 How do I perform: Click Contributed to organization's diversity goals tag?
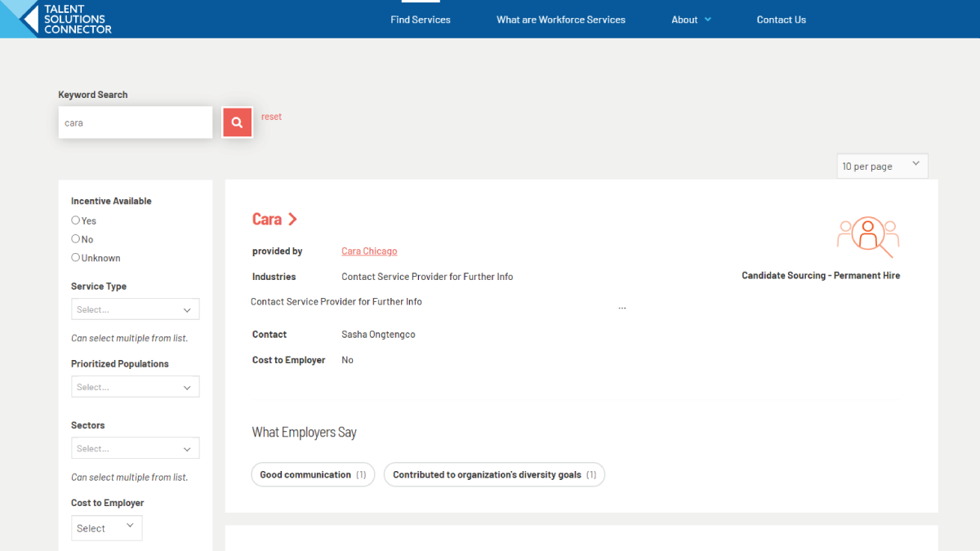coord(494,474)
